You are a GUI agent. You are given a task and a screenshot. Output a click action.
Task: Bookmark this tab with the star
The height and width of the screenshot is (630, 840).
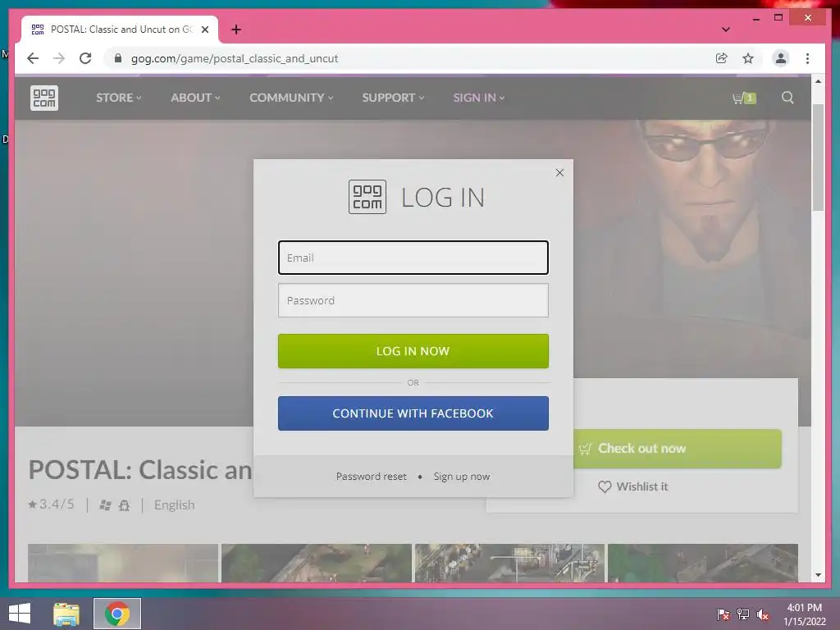coord(748,58)
